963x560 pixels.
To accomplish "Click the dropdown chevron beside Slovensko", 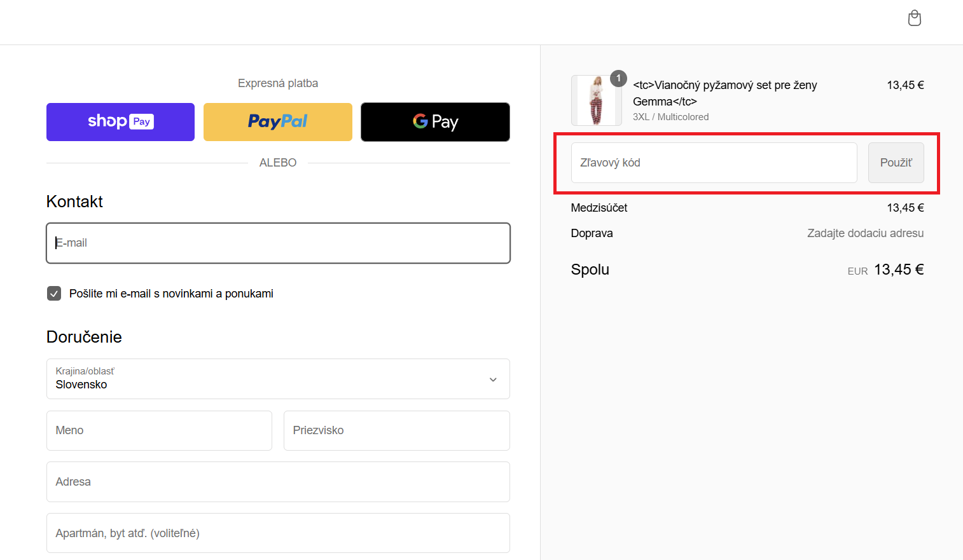I will tap(493, 379).
